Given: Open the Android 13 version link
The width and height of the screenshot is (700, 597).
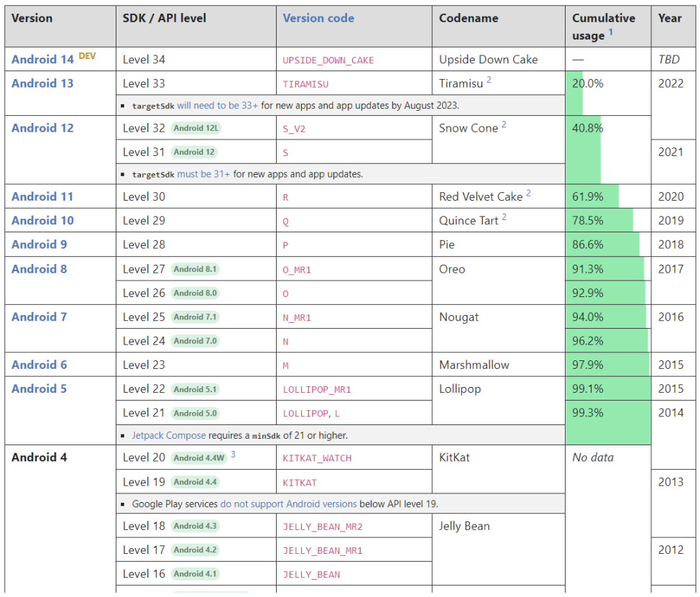Looking at the screenshot, I should click(x=42, y=83).
